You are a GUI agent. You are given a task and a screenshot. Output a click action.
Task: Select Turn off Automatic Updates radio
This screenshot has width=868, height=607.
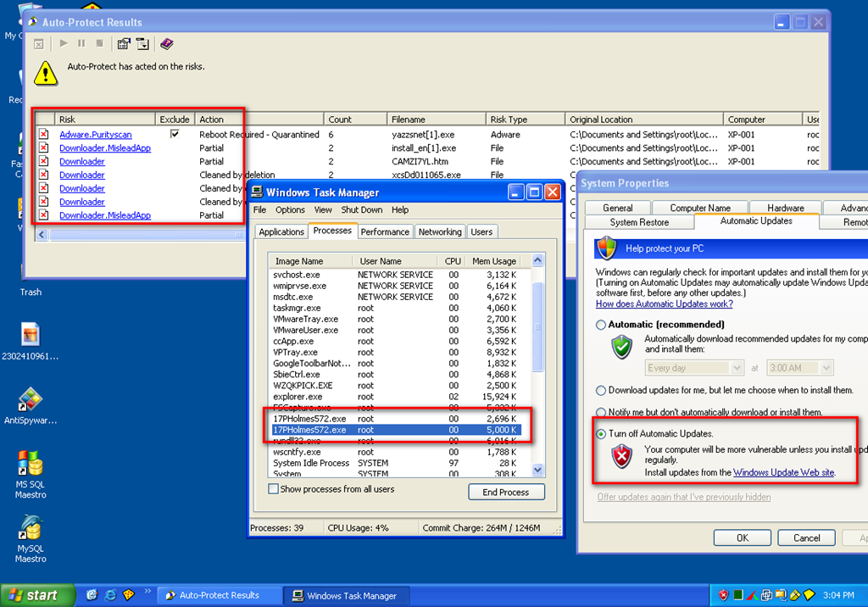pos(601,434)
